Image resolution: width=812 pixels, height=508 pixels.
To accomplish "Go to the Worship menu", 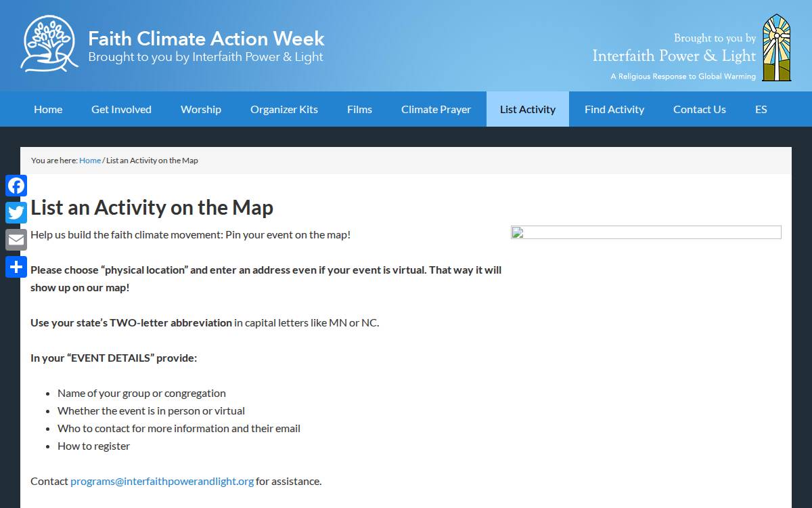I will click(x=201, y=109).
